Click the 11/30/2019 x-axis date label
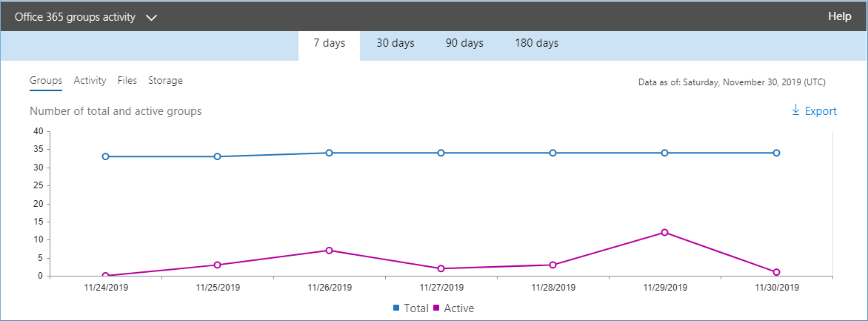Screen dimensions: 868x321 click(x=776, y=288)
